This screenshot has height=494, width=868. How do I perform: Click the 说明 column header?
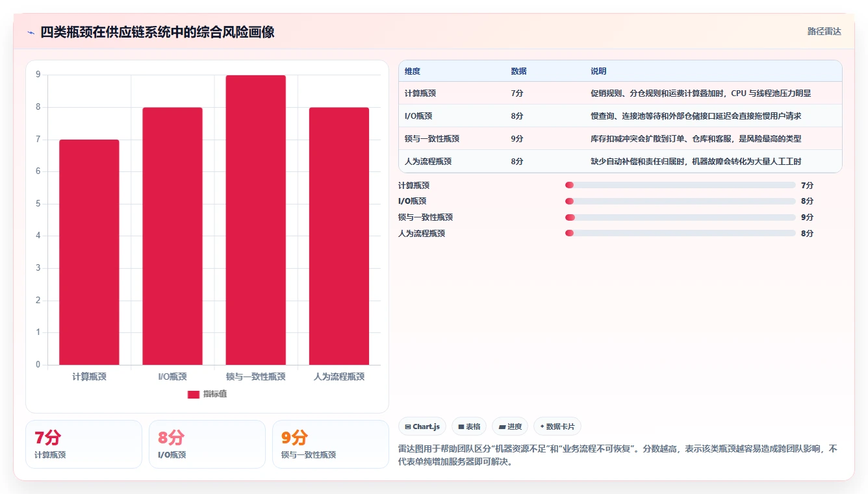(598, 71)
